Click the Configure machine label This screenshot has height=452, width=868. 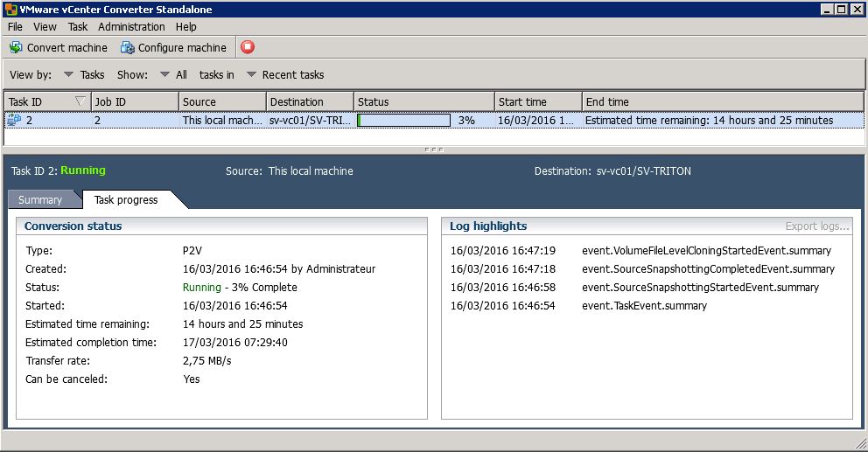(182, 47)
